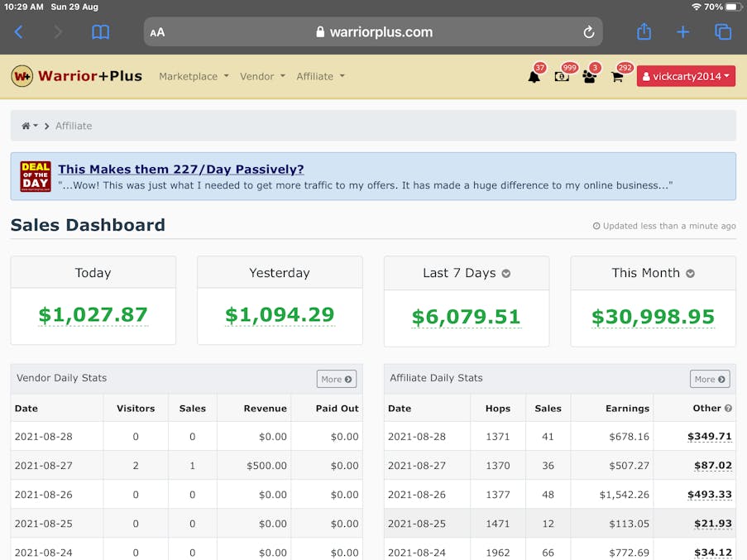Click the $30,998.95 This Month total
This screenshot has width=747, height=560.
[x=654, y=317]
